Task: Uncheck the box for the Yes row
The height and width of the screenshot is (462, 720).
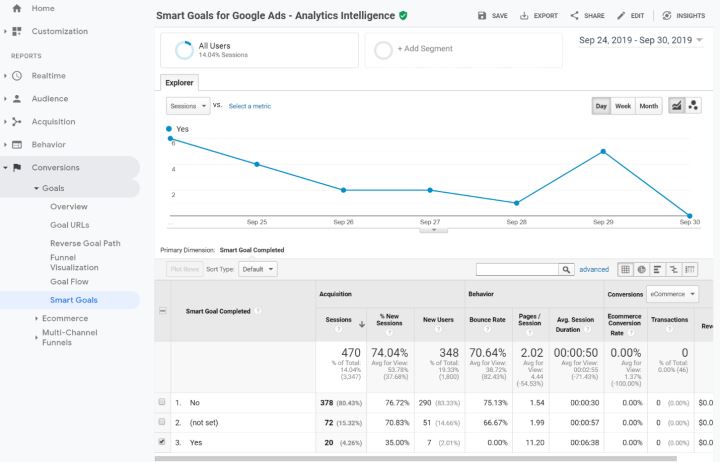Action: click(162, 442)
